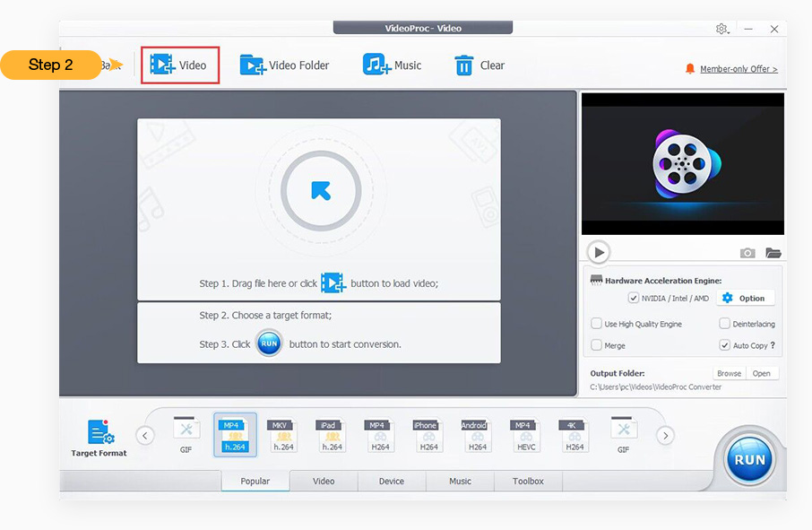
Task: Click the Video Folder toolbar button
Action: click(285, 65)
